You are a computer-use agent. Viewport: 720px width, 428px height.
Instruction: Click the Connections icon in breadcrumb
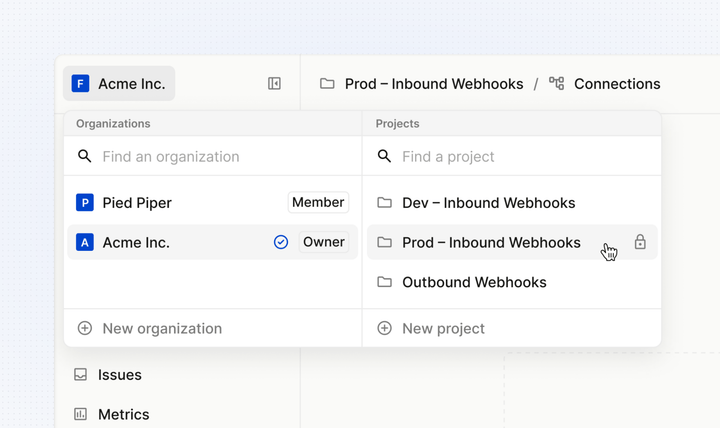[556, 84]
